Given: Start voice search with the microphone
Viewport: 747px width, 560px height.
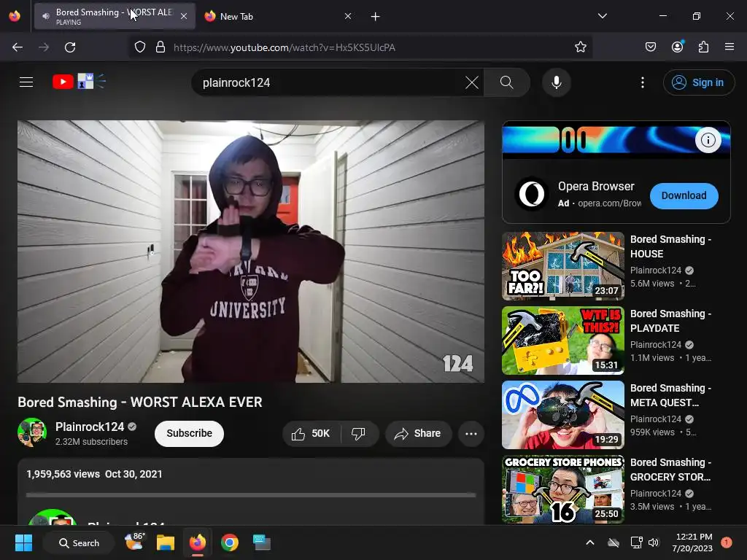Looking at the screenshot, I should point(556,83).
